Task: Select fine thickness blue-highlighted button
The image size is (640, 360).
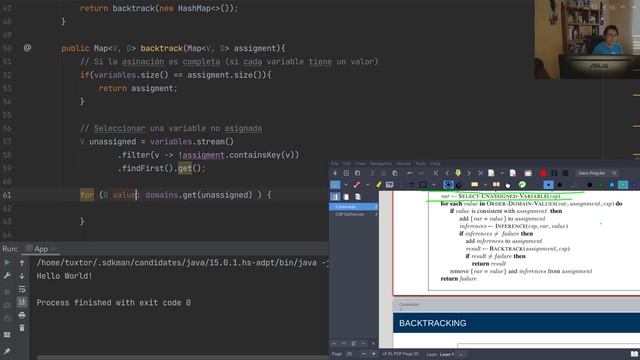Action: [549, 185]
